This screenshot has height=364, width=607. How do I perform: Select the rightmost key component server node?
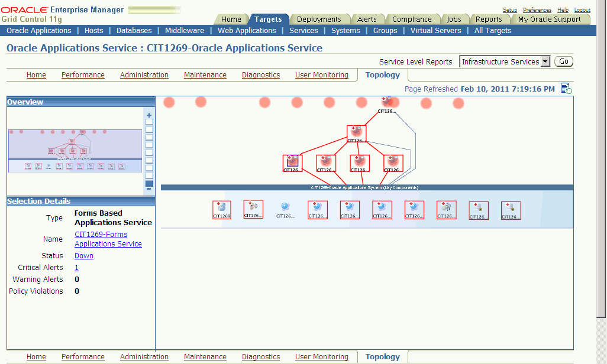click(x=511, y=210)
